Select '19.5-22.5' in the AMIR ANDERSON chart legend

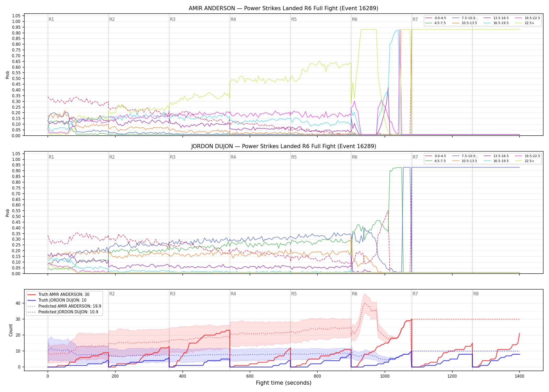[x=532, y=18]
